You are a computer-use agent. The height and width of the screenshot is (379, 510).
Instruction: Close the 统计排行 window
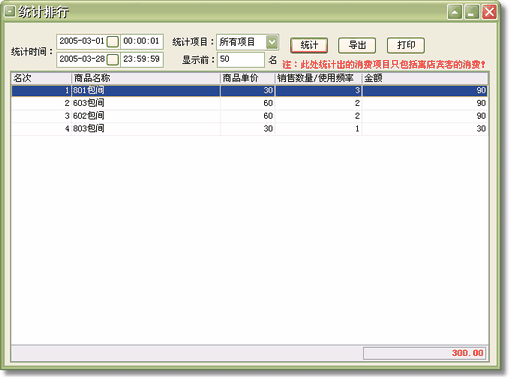pos(489,12)
